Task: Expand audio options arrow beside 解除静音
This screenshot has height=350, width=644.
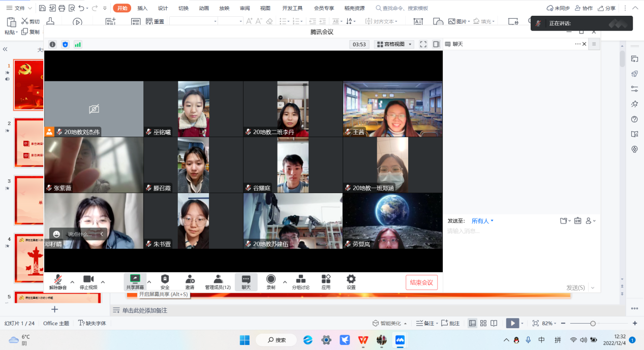Action: [72, 282]
